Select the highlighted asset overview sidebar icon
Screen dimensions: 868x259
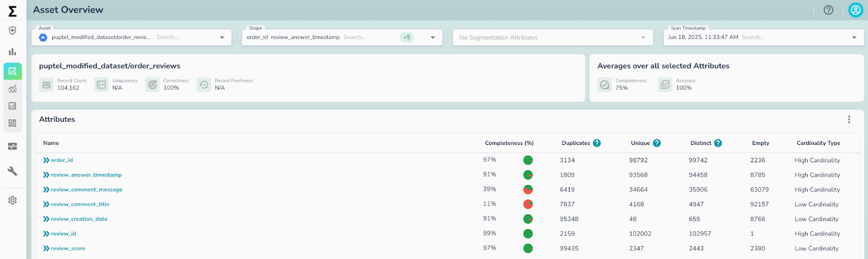click(x=12, y=71)
